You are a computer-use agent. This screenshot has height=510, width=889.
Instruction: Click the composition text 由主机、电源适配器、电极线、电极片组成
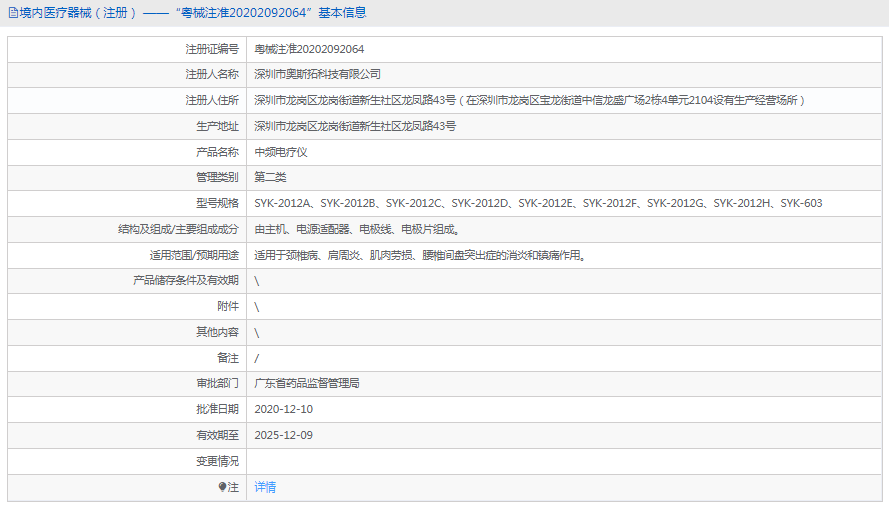[357, 229]
